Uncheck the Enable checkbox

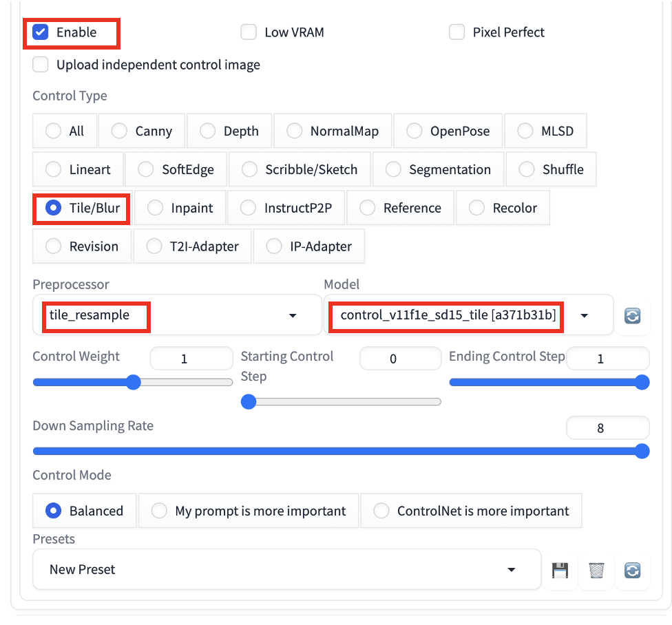(x=41, y=32)
